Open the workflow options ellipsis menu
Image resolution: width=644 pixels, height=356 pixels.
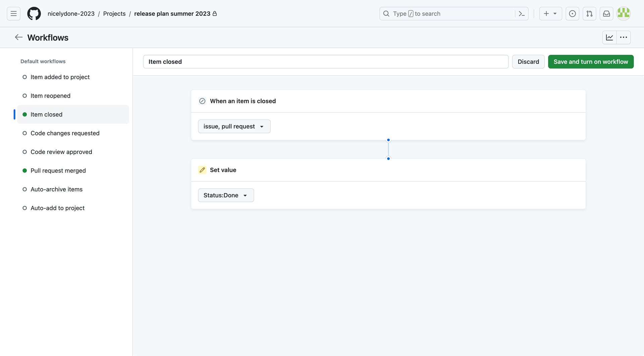624,37
